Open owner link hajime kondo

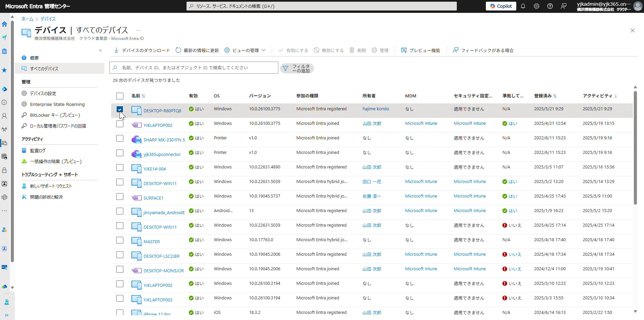point(376,109)
